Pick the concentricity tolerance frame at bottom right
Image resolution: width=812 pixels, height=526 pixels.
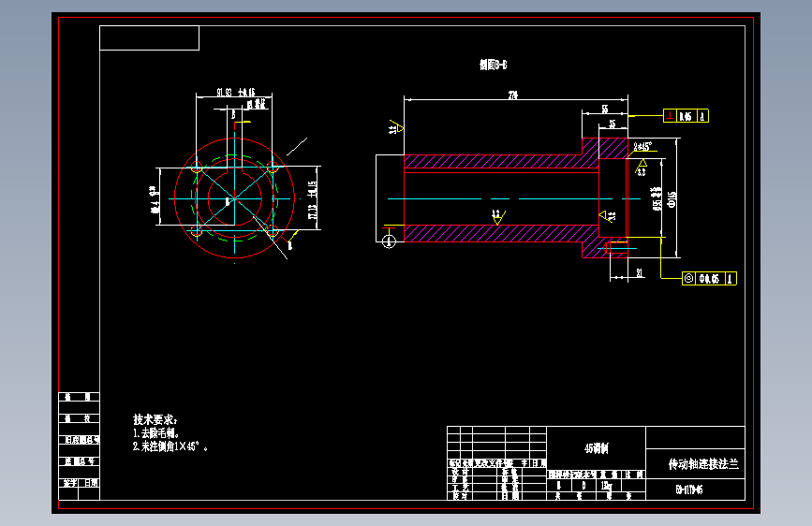[x=709, y=279]
